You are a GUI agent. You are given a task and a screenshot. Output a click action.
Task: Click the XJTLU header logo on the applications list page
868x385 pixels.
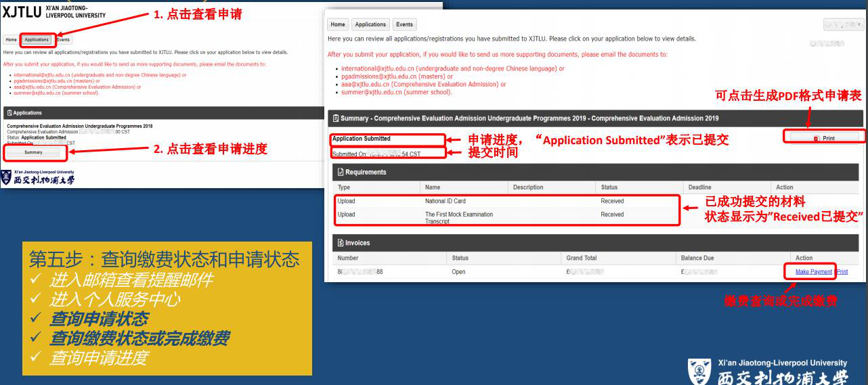[56, 12]
